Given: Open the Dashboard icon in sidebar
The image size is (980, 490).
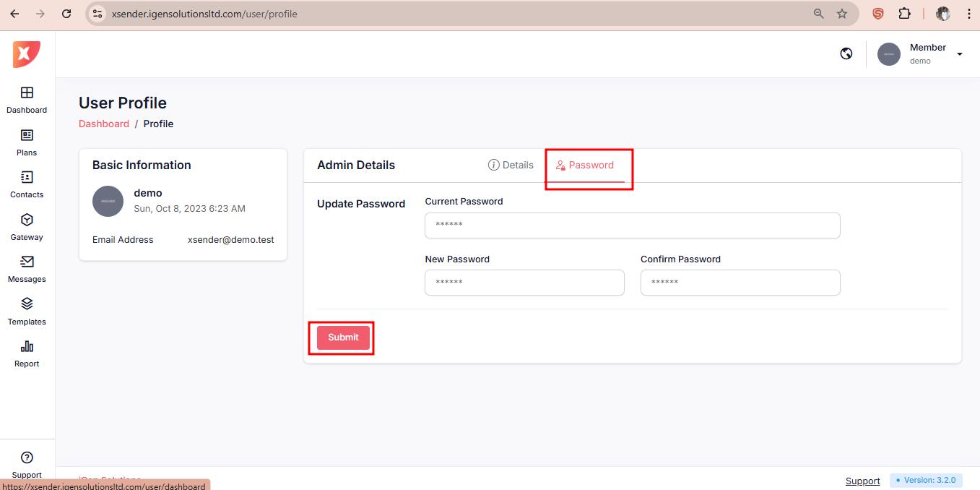Looking at the screenshot, I should (x=27, y=93).
